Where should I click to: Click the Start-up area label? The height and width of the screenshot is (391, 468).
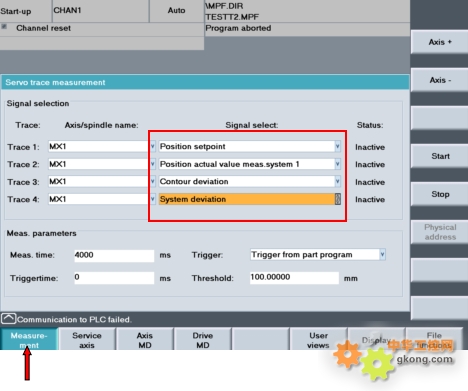click(16, 11)
